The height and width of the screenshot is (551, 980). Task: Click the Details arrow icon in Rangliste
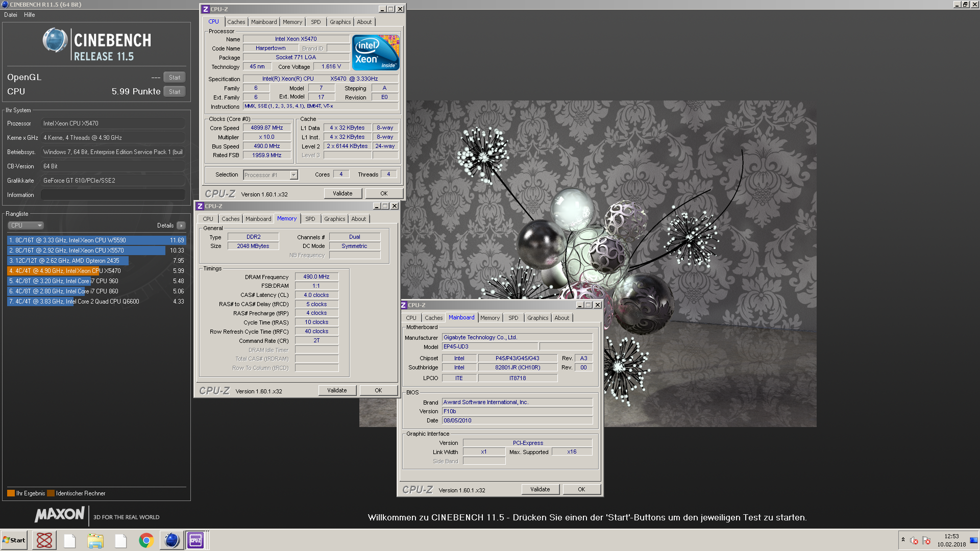[x=181, y=226]
